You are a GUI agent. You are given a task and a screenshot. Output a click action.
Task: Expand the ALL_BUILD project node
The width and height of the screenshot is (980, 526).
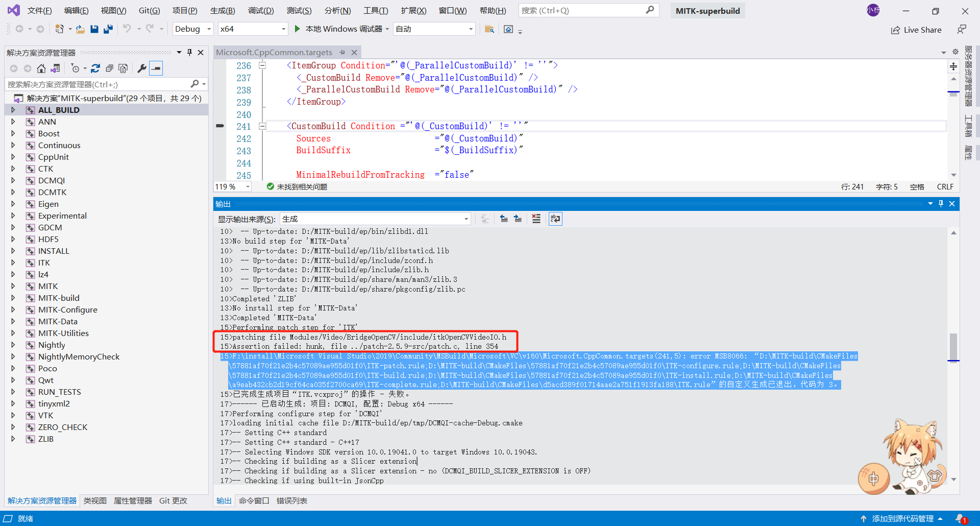(13, 110)
